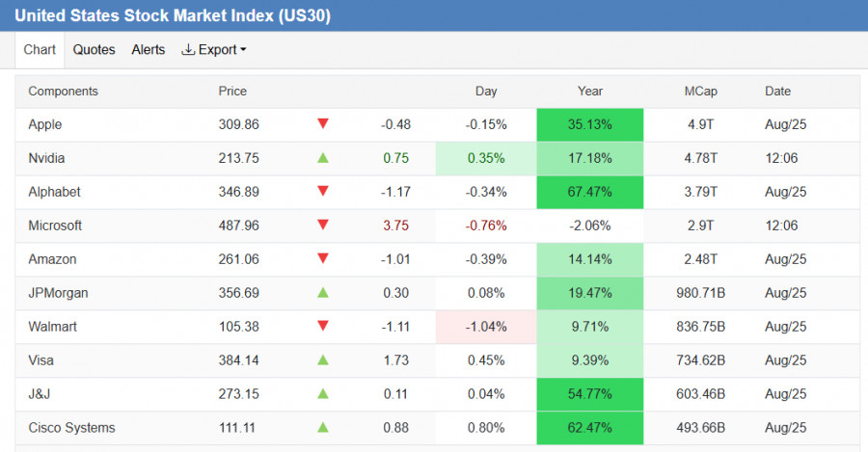Open the Walmart component link
Viewport: 868px width, 452px height.
(x=53, y=327)
